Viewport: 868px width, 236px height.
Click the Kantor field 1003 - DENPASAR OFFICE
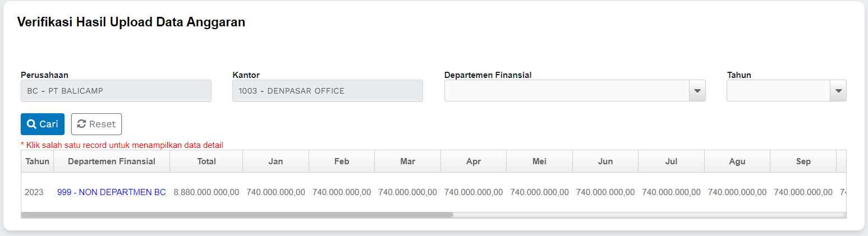pos(327,91)
